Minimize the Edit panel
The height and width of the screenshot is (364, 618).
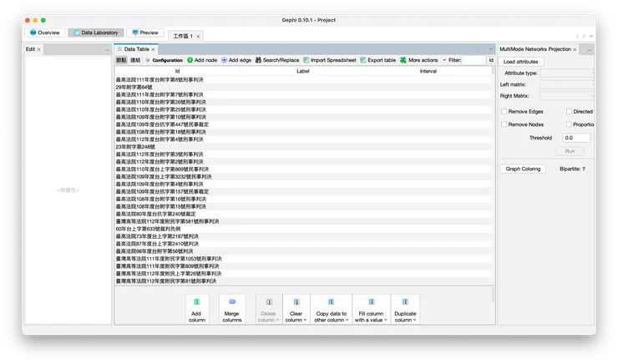107,50
